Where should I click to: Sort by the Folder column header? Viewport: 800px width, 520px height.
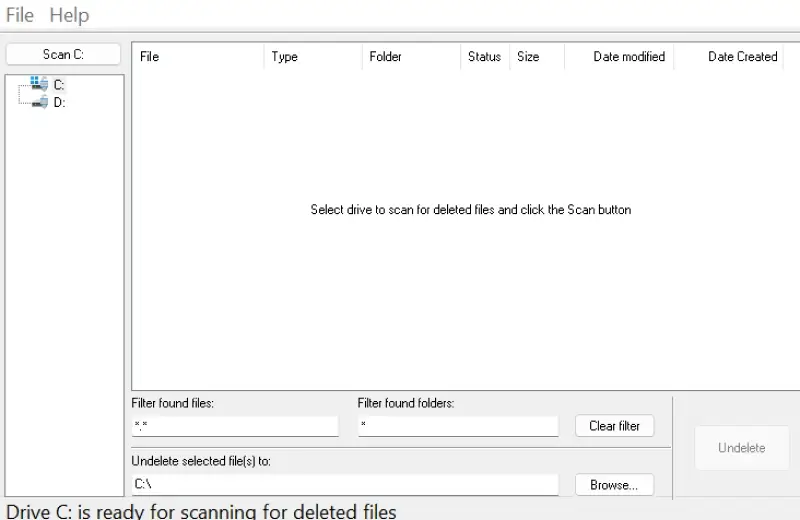[x=411, y=57]
